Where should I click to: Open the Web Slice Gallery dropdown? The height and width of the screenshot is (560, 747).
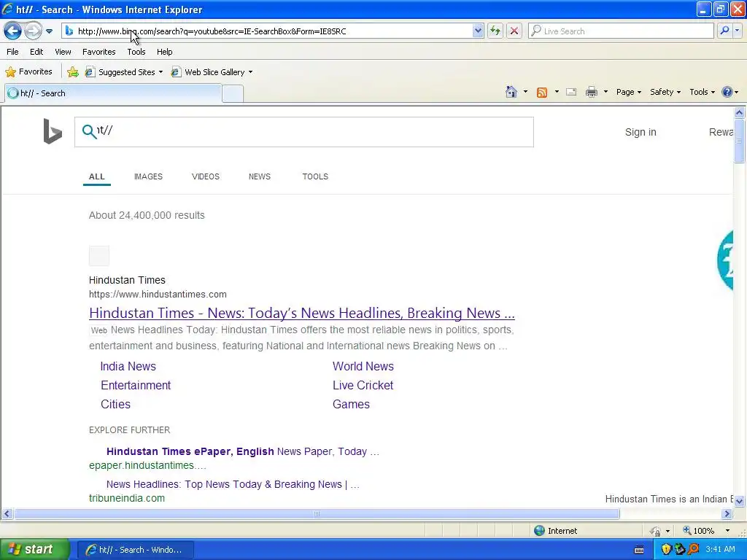point(212,72)
